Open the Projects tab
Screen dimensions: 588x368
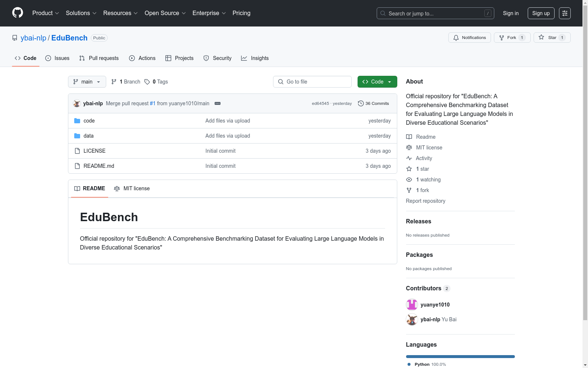point(179,58)
